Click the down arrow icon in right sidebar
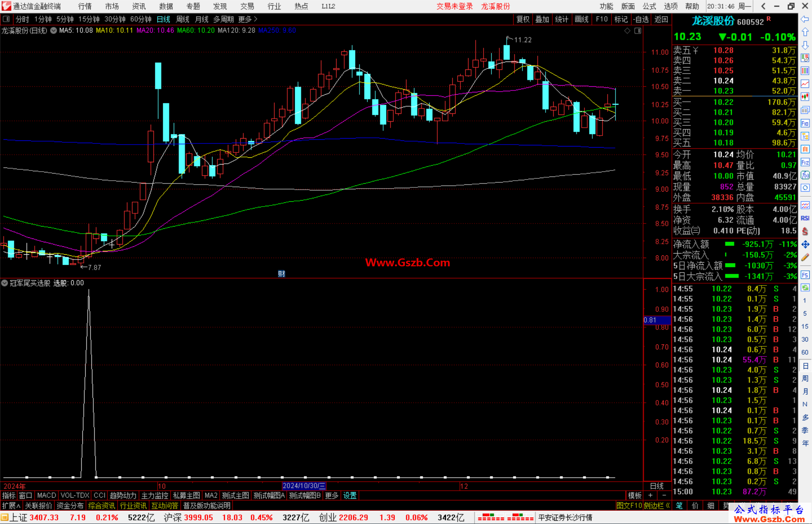The height and width of the screenshot is (524, 812). pos(805,45)
